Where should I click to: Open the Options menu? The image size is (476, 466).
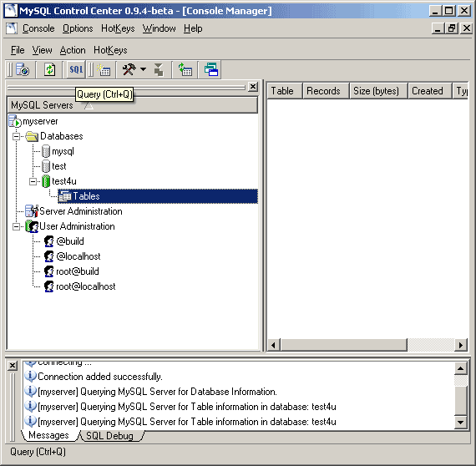(78, 28)
